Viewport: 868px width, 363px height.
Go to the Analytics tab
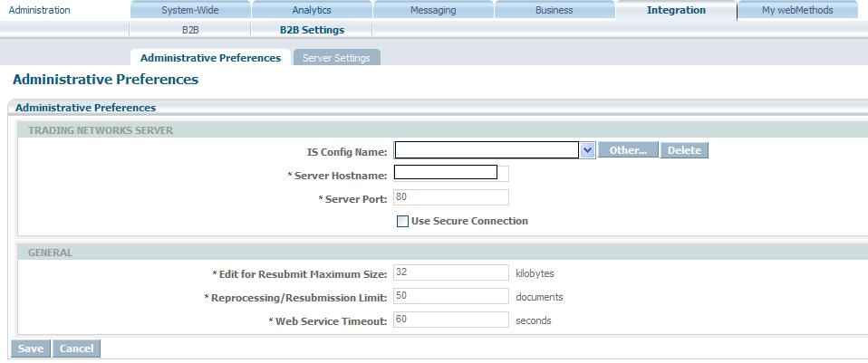[x=312, y=10]
